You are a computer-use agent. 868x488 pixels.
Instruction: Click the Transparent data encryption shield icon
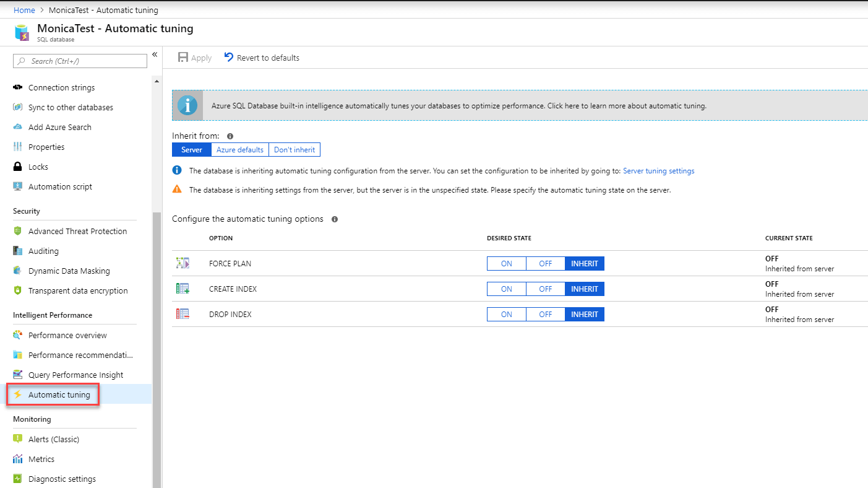coord(18,290)
